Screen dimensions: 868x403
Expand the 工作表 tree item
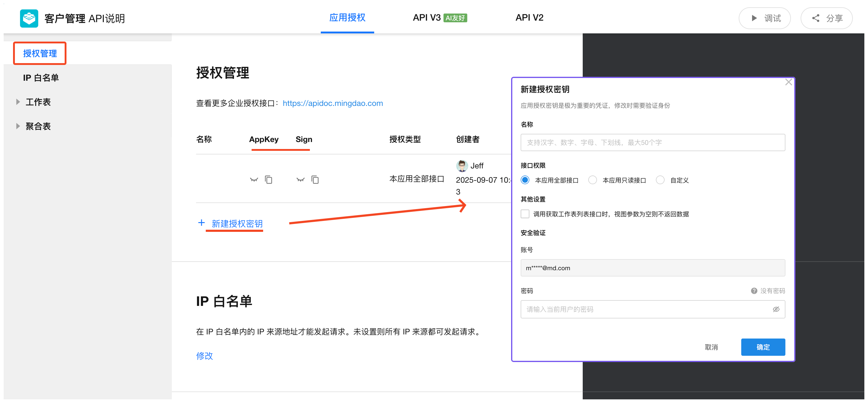point(18,102)
